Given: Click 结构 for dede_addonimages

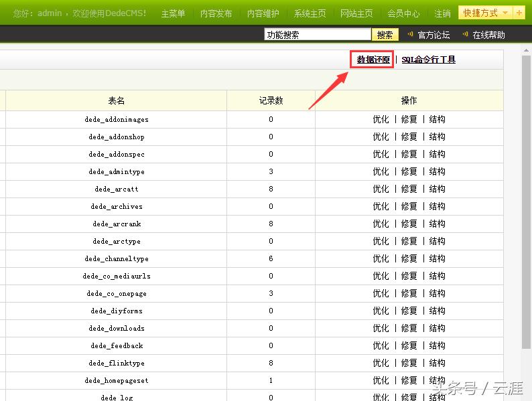Looking at the screenshot, I should coord(437,119).
